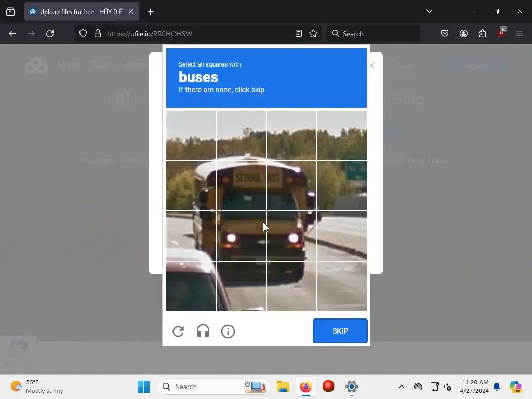The height and width of the screenshot is (399, 532).
Task: Open the notifications bell
Action: [497, 387]
